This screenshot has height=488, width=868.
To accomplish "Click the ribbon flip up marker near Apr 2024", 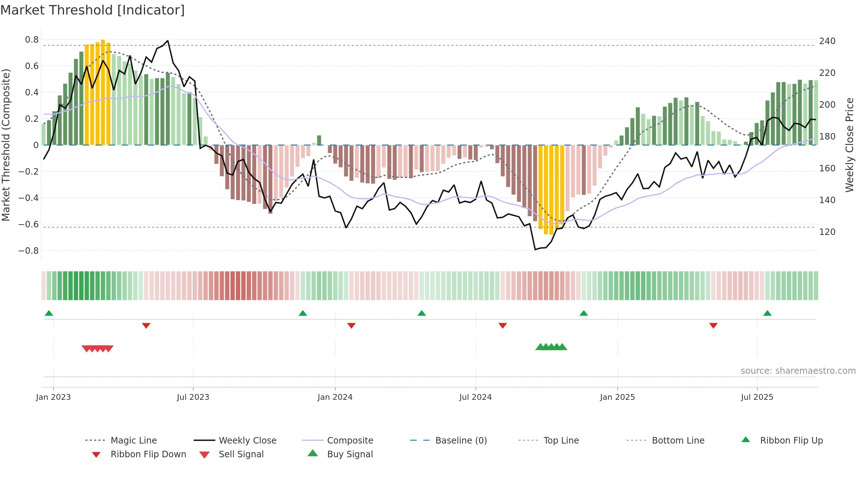I will coord(422,313).
